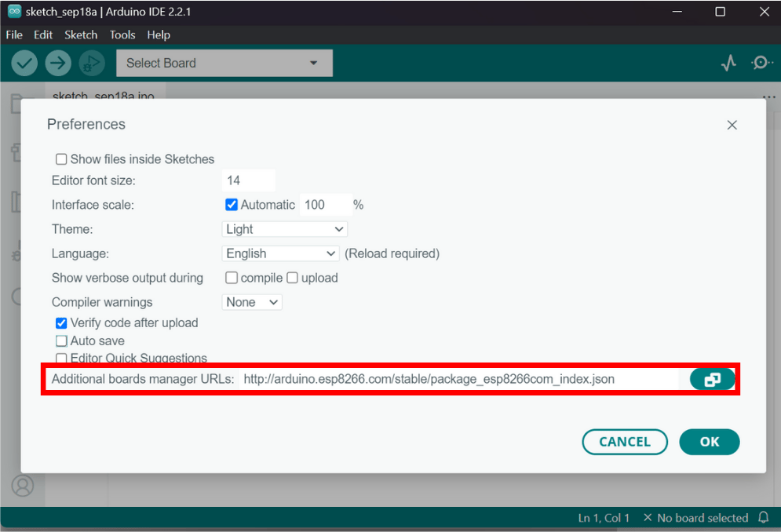Expand the Language dropdown set to English

tap(280, 253)
